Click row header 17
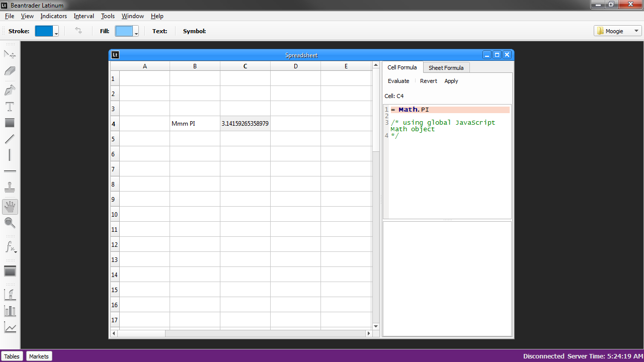644x362 pixels. 115,320
